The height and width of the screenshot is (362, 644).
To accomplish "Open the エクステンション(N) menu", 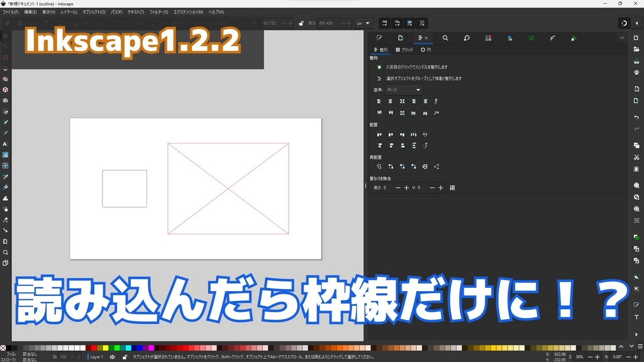I will point(188,12).
